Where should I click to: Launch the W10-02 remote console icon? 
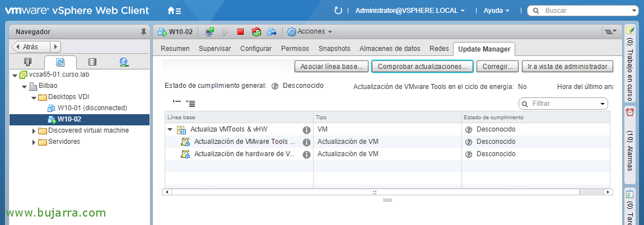[209, 31]
